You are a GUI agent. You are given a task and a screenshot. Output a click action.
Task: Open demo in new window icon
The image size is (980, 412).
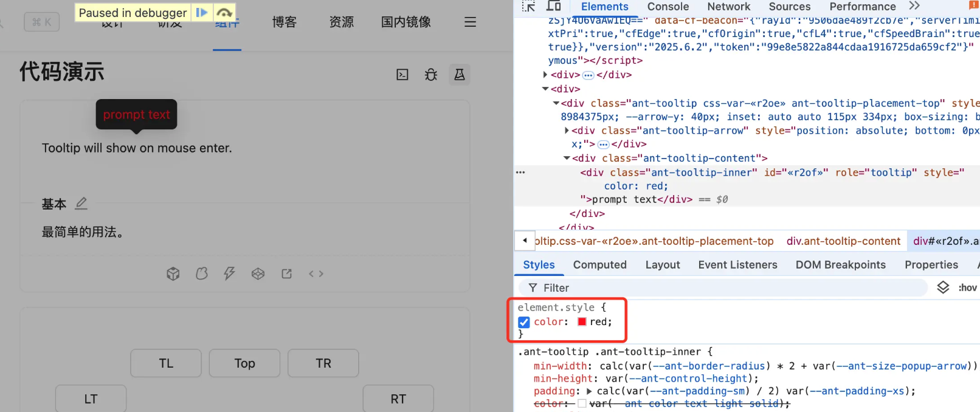pos(287,274)
